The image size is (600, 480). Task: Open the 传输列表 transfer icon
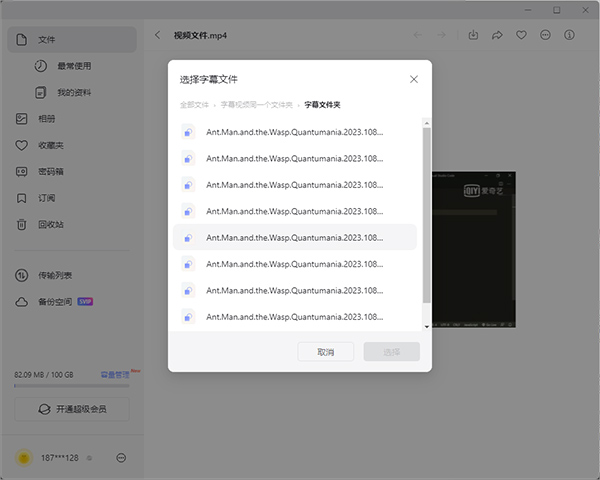coord(21,276)
